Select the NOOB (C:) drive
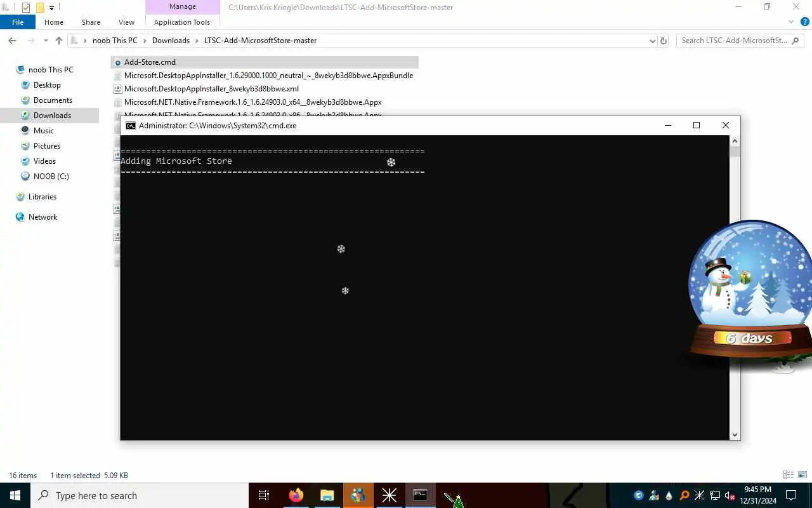This screenshot has width=812, height=508. pos(51,177)
